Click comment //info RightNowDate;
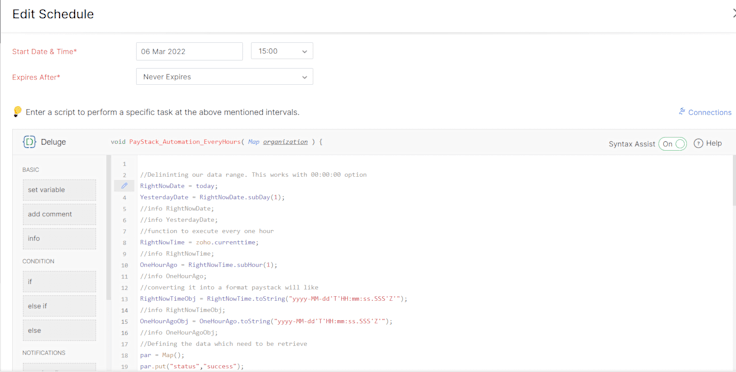 [x=176, y=208]
